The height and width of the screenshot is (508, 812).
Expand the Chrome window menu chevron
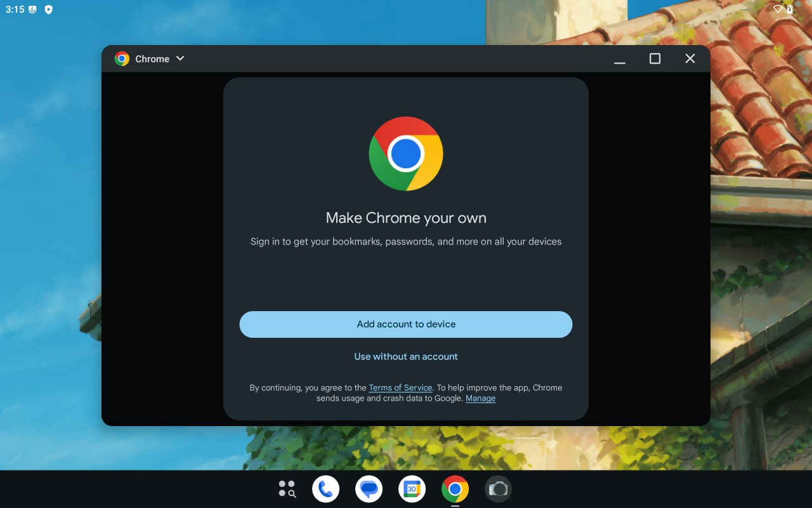tap(180, 58)
